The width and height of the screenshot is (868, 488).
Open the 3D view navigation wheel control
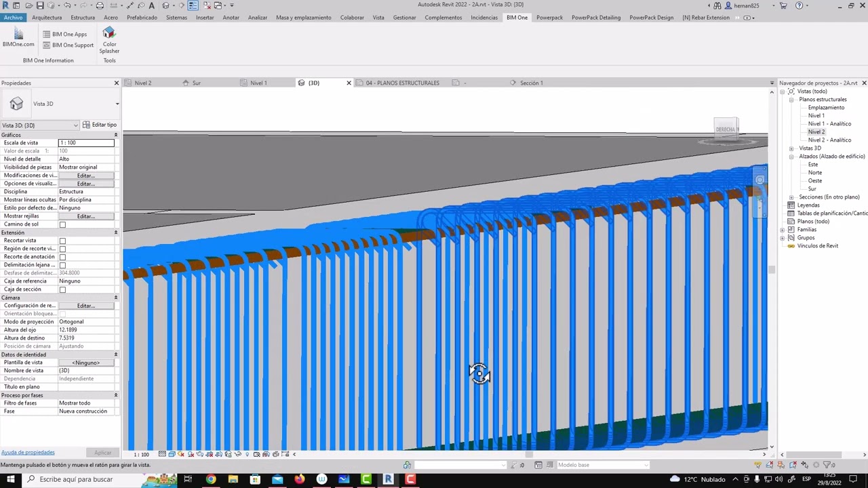pyautogui.click(x=759, y=180)
